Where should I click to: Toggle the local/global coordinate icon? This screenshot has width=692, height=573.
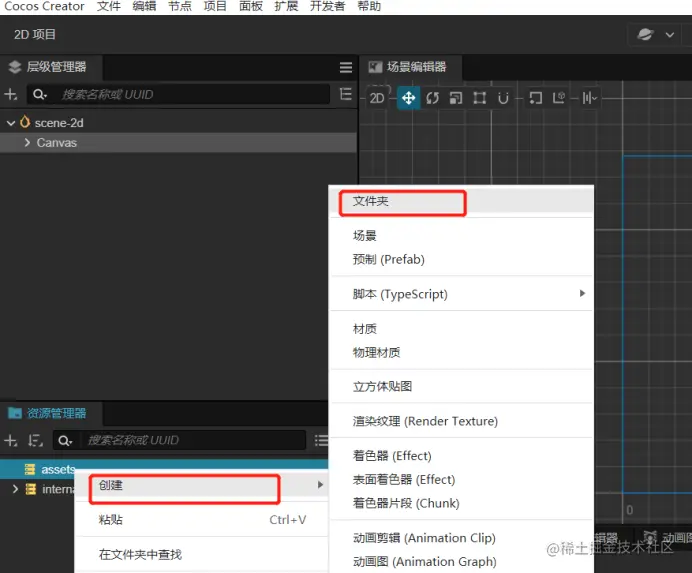coord(559,98)
